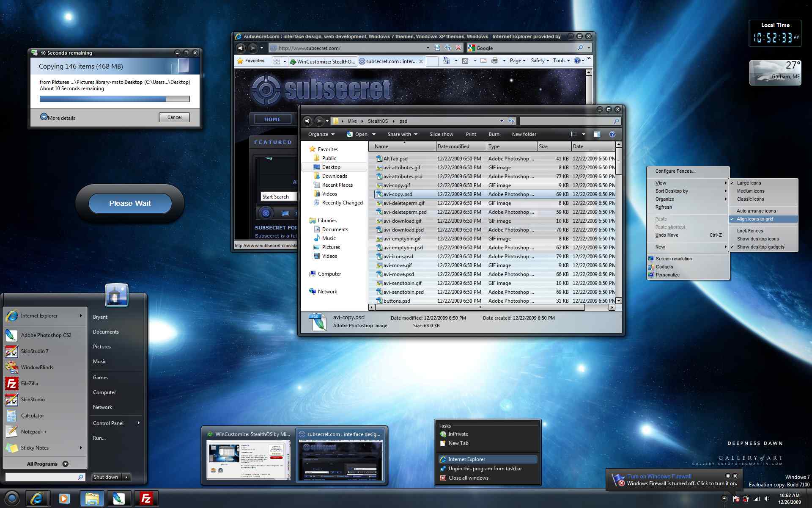Screen dimensions: 812x508
Task: Click the IE refresh icon next to the address bar
Action: [448, 48]
